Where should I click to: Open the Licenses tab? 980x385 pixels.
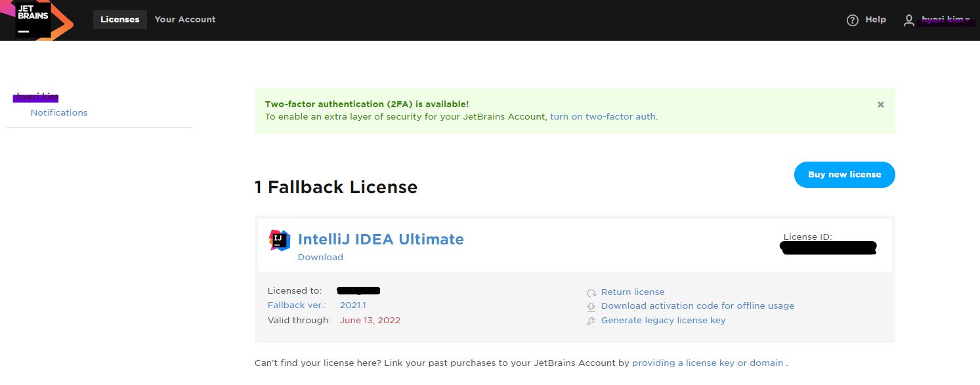point(120,20)
